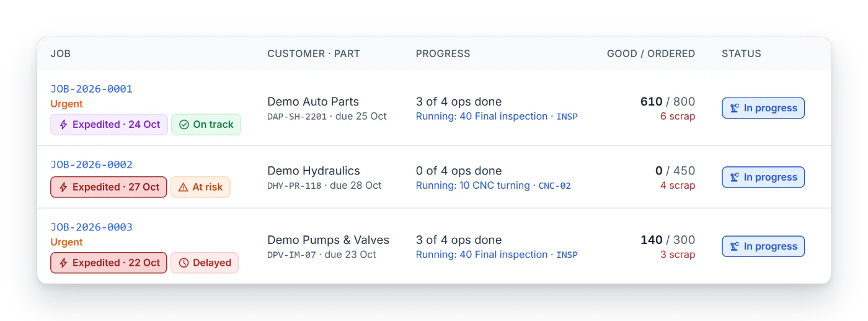Click the In progress badge for Demo Hydraulics
The height and width of the screenshot is (321, 868).
[763, 177]
